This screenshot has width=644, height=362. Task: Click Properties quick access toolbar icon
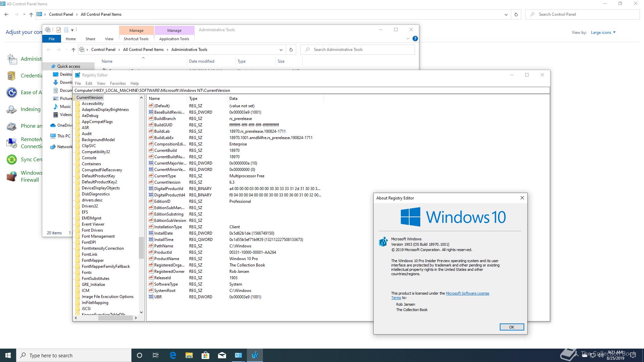(59, 30)
